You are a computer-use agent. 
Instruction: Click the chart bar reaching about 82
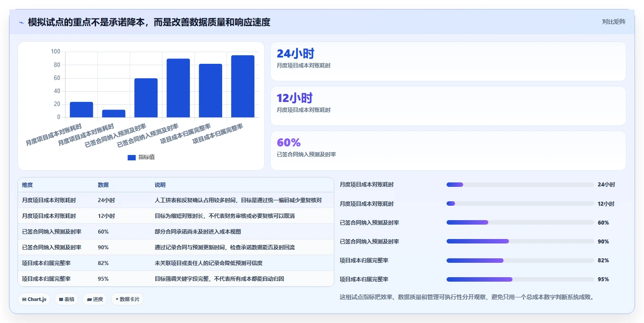210,91
